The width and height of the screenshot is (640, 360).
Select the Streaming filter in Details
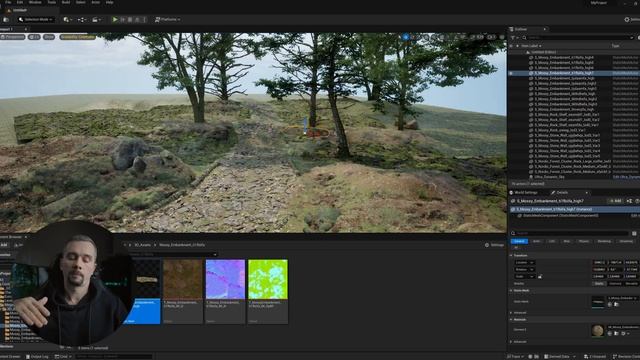pyautogui.click(x=626, y=241)
